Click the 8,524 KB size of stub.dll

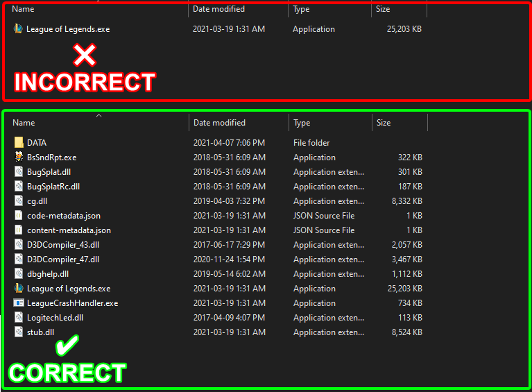(407, 332)
